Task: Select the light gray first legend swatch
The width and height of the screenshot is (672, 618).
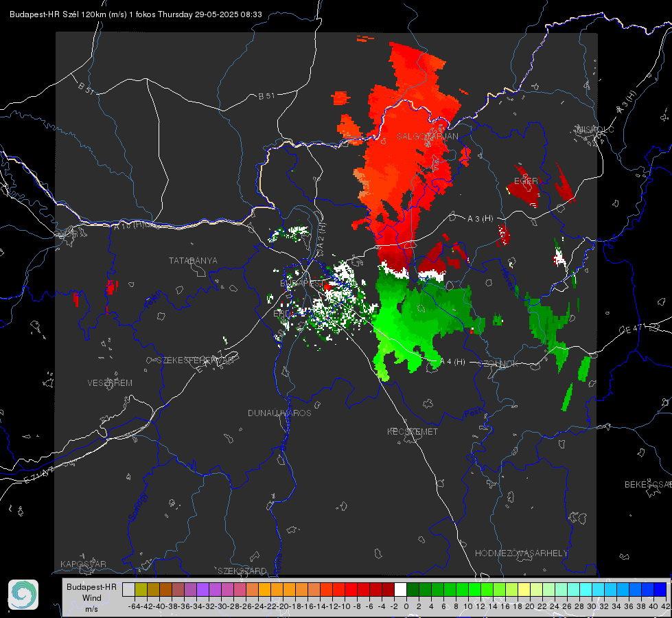Action: [x=128, y=590]
